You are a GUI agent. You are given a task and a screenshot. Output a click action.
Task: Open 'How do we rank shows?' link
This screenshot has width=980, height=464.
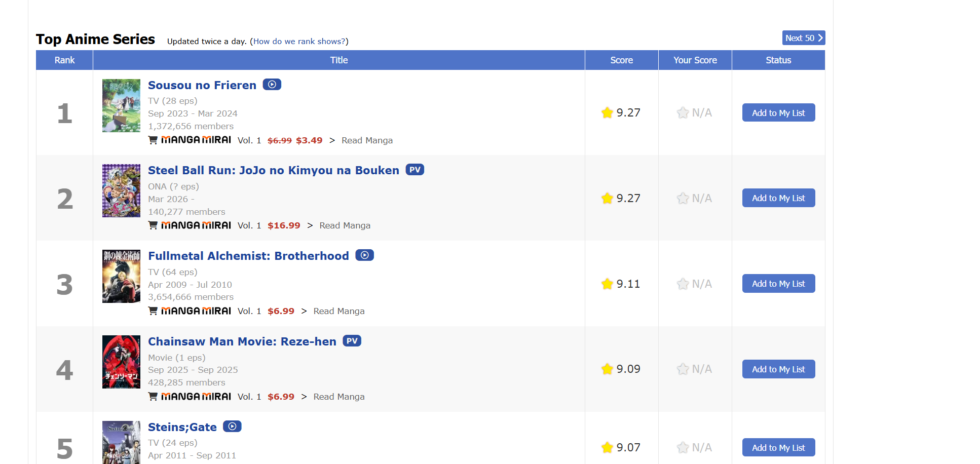(x=299, y=42)
